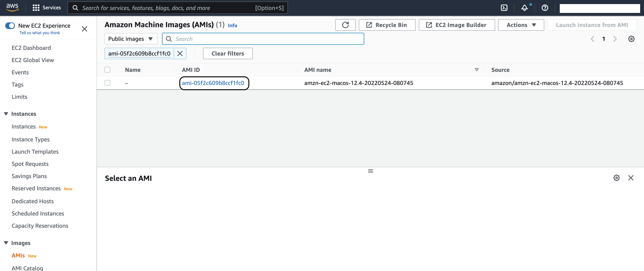
Task: Open Reserved Instances
Action: click(x=36, y=188)
